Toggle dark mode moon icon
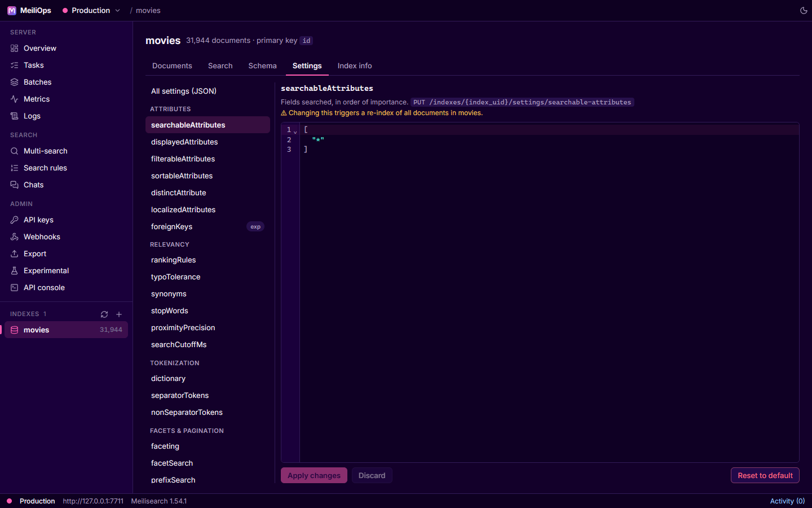 804,11
